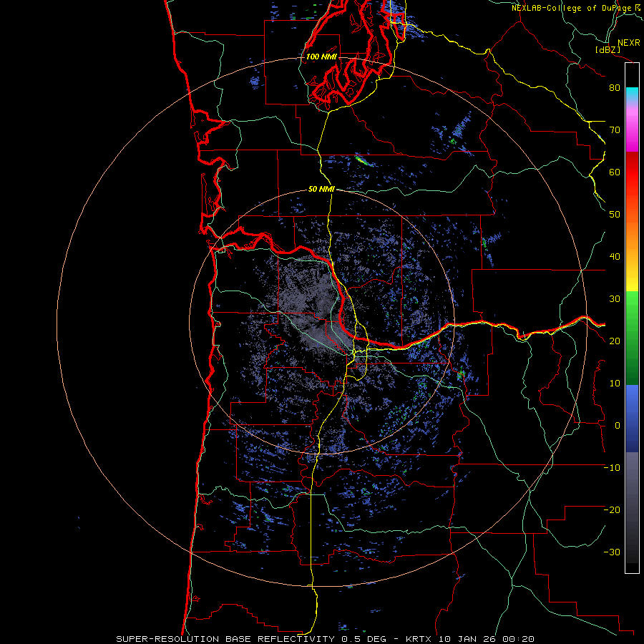Click the 60 value on the dBZ scale

tap(615, 172)
